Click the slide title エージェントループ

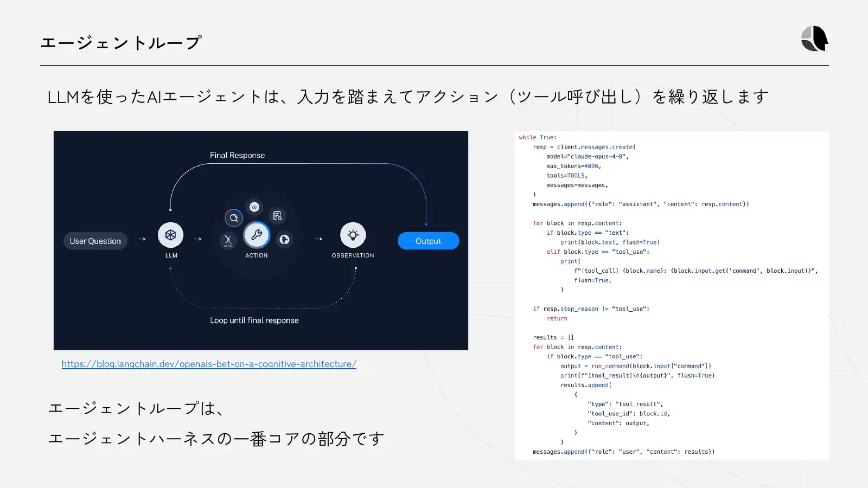[x=121, y=42]
